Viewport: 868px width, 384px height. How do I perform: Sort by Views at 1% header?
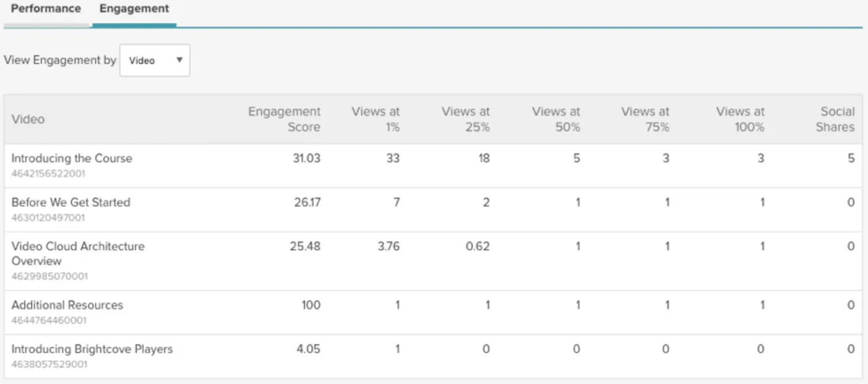coord(376,119)
